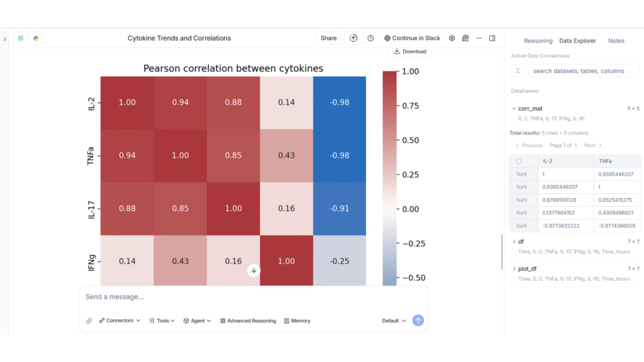The height and width of the screenshot is (362, 644).
Task: Click the scroll-down arrow circle over the heatmap
Action: point(254,270)
